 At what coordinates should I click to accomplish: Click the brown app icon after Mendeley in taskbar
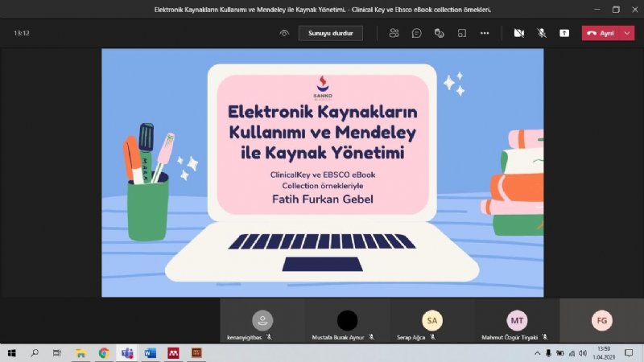(x=196, y=353)
